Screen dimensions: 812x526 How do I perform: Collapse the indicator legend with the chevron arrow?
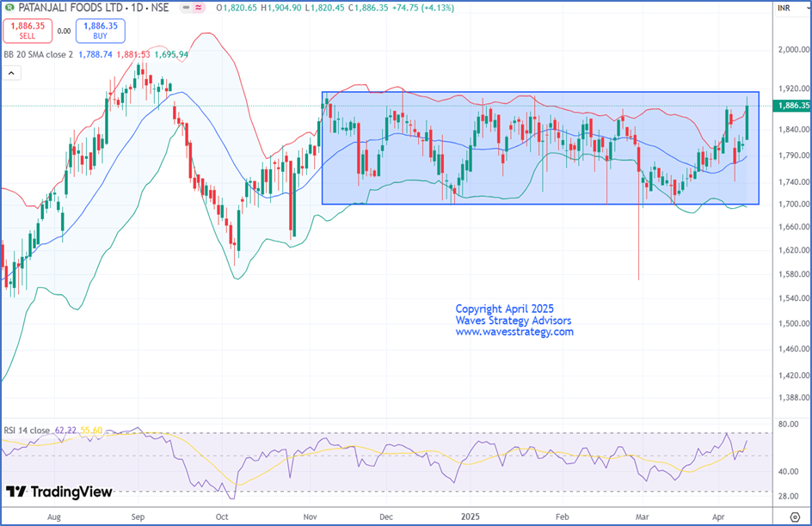pos(11,73)
